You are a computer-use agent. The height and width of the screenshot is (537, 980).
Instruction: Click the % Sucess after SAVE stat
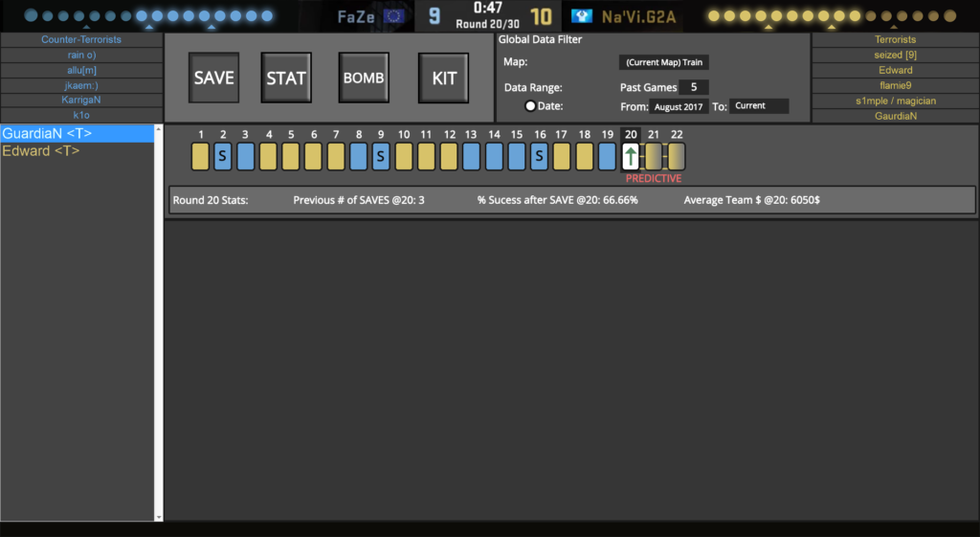(558, 200)
